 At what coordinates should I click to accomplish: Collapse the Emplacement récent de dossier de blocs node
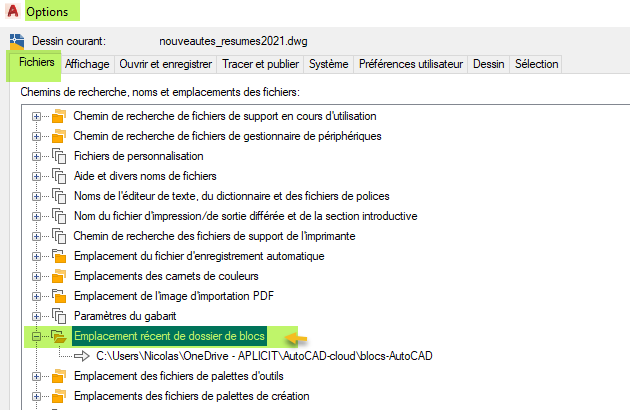pyautogui.click(x=38, y=336)
